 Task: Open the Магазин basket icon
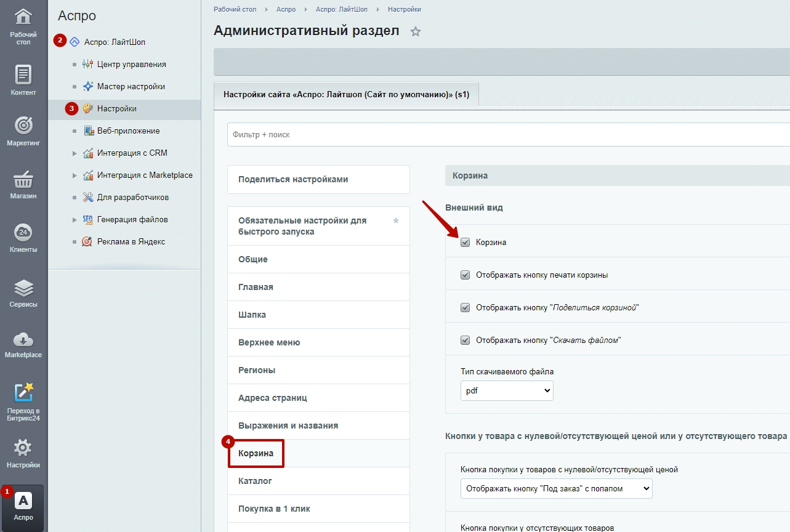(x=23, y=180)
